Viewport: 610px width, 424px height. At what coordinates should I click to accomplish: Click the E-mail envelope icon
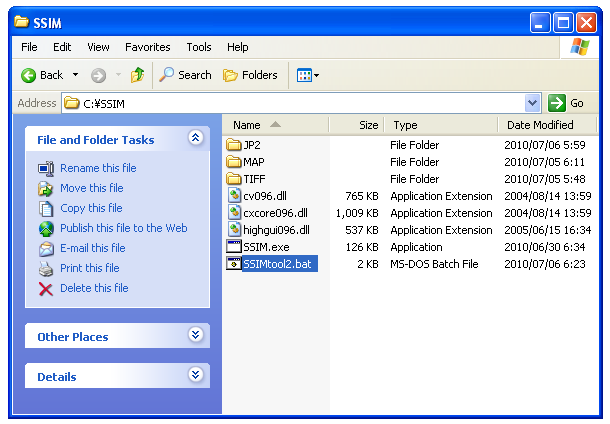46,249
